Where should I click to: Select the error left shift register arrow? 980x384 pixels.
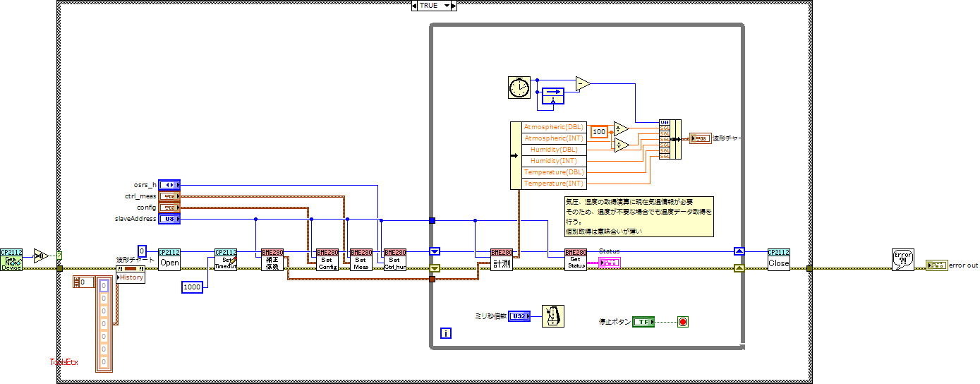pyautogui.click(x=435, y=268)
